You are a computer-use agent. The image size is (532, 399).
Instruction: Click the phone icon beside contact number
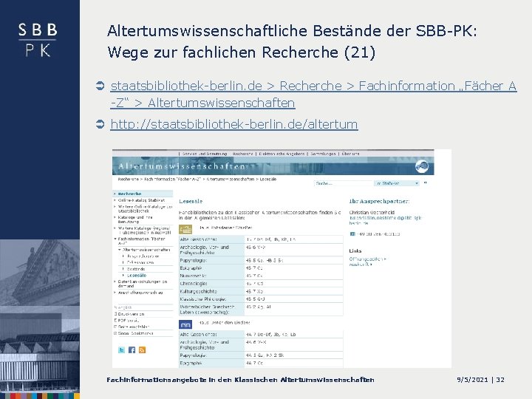[x=352, y=233]
